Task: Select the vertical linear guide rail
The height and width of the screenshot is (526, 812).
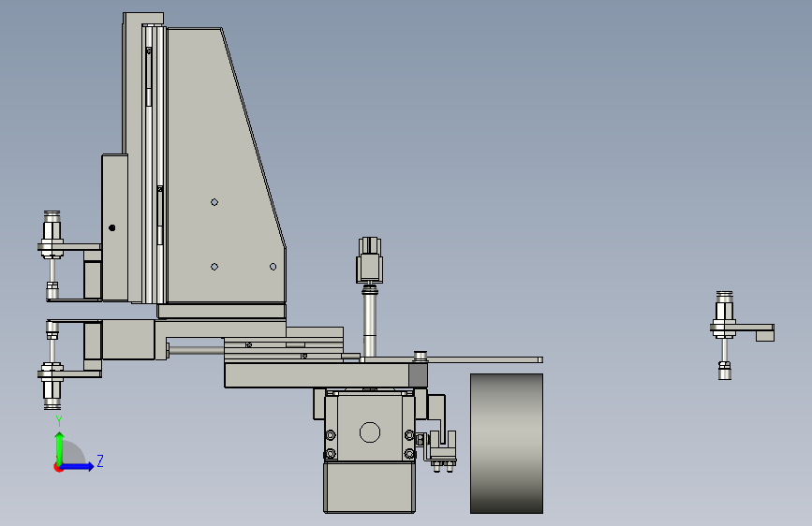Action: tap(155, 165)
